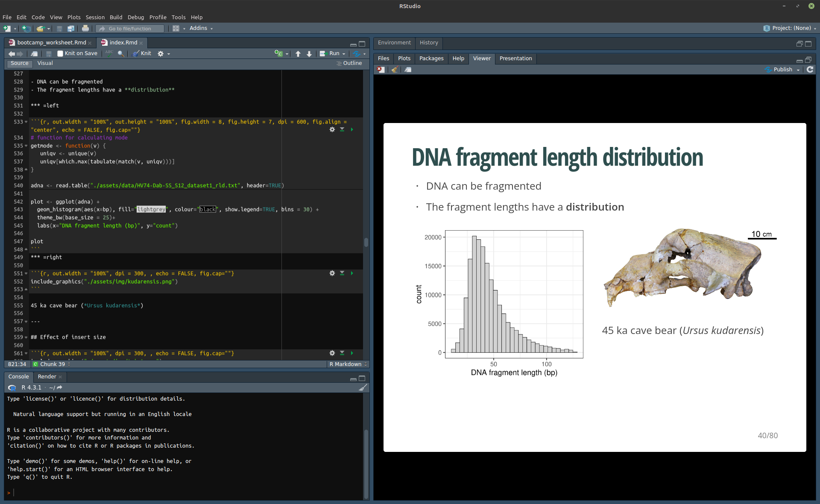
Task: Open the R Markdown file type selector
Action: [x=348, y=364]
